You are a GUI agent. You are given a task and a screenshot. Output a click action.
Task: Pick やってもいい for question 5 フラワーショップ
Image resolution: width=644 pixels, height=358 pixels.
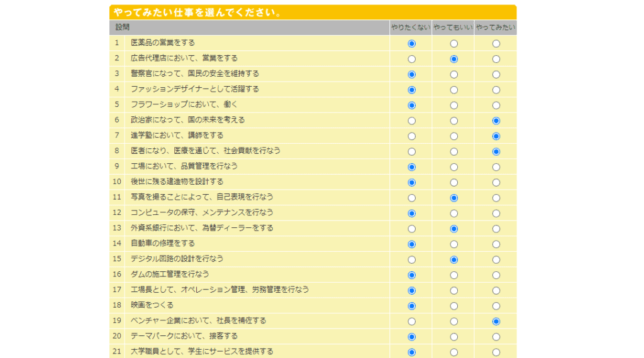(453, 106)
